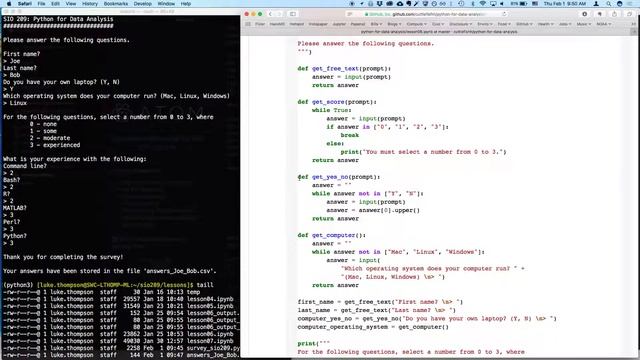Expand the Bills bookmarks folder
Viewport: 640px width, 360px height.
376,24
